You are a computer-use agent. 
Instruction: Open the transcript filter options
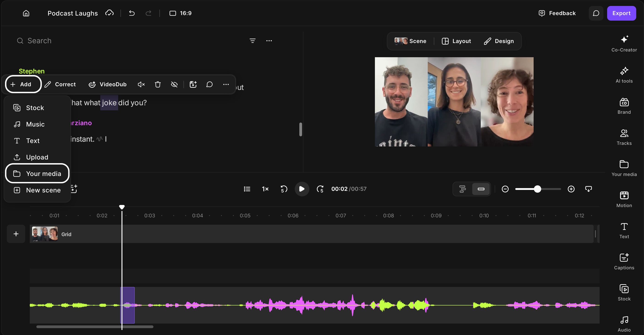click(253, 41)
